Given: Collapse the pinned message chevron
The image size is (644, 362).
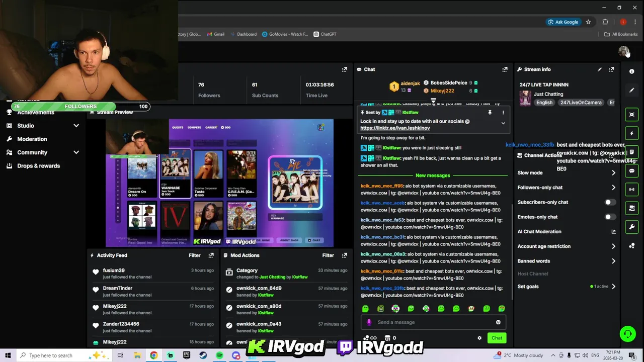Looking at the screenshot, I should pyautogui.click(x=503, y=123).
